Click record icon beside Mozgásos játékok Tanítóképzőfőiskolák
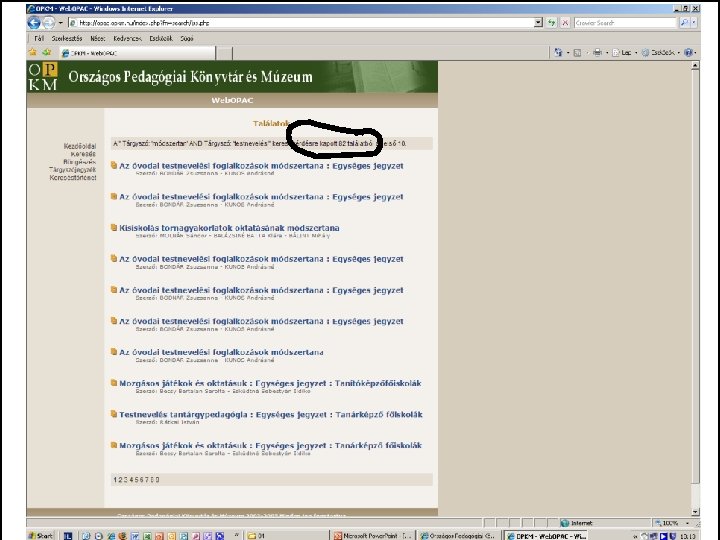This screenshot has height=540, width=720. [x=113, y=382]
